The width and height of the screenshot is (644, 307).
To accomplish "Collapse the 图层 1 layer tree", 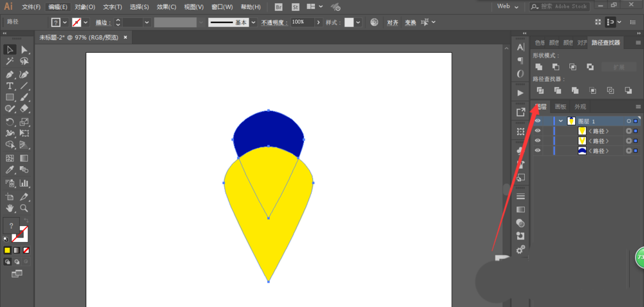I will tap(561, 121).
